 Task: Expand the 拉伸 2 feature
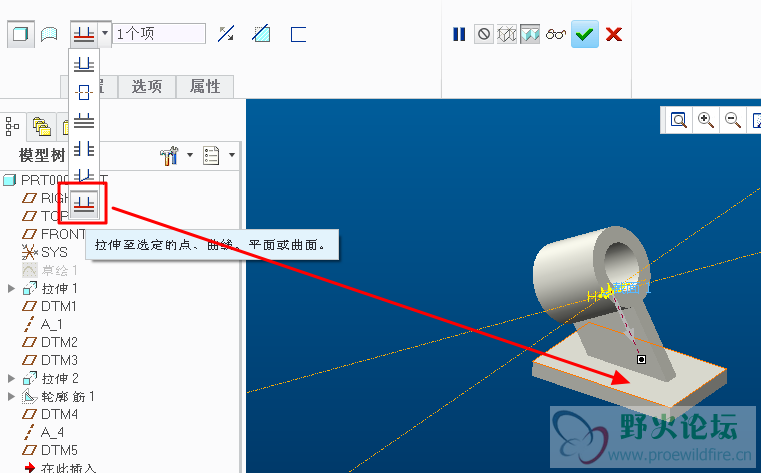point(12,378)
